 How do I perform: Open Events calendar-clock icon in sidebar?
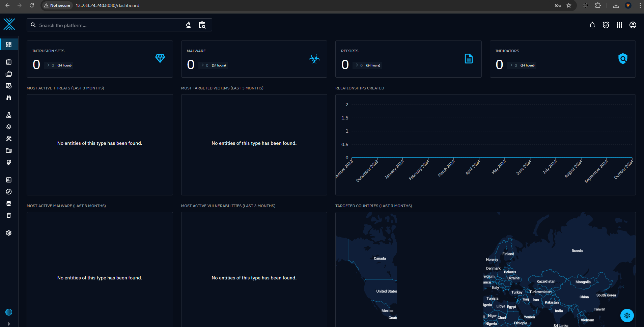click(x=9, y=86)
